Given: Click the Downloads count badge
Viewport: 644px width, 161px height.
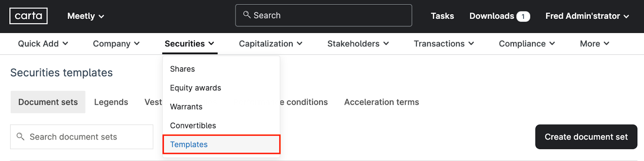Looking at the screenshot, I should coord(523,16).
